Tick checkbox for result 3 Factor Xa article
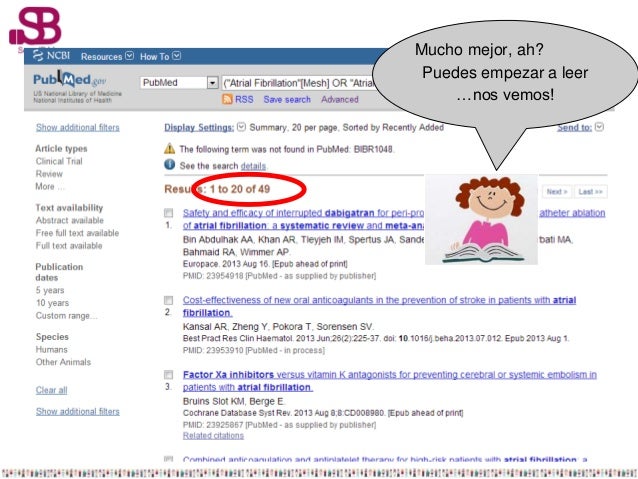638x479 pixels. click(168, 374)
